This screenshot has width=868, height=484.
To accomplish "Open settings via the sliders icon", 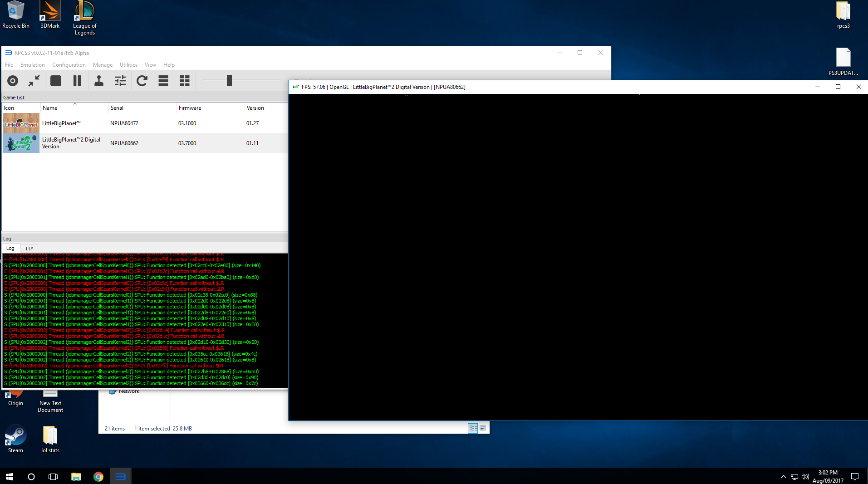I will 120,81.
